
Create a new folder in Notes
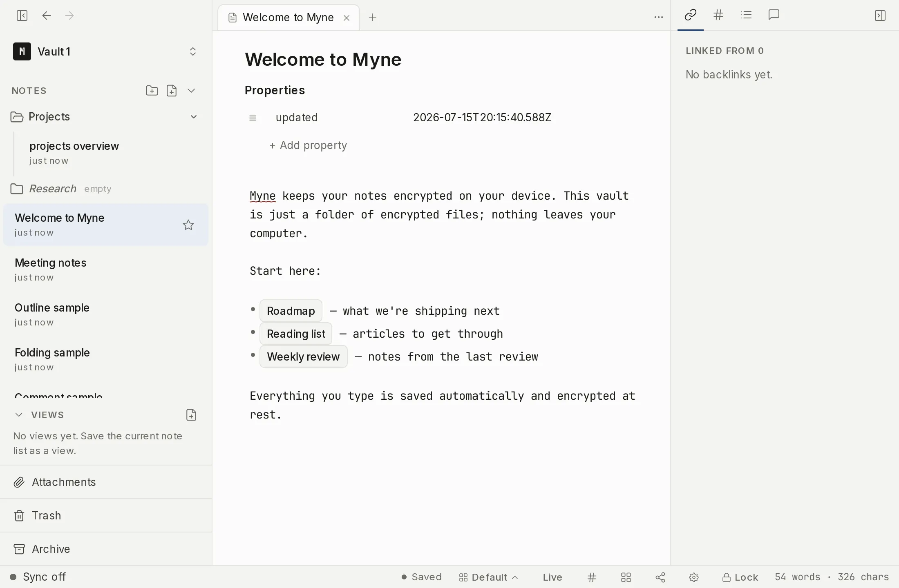[152, 91]
